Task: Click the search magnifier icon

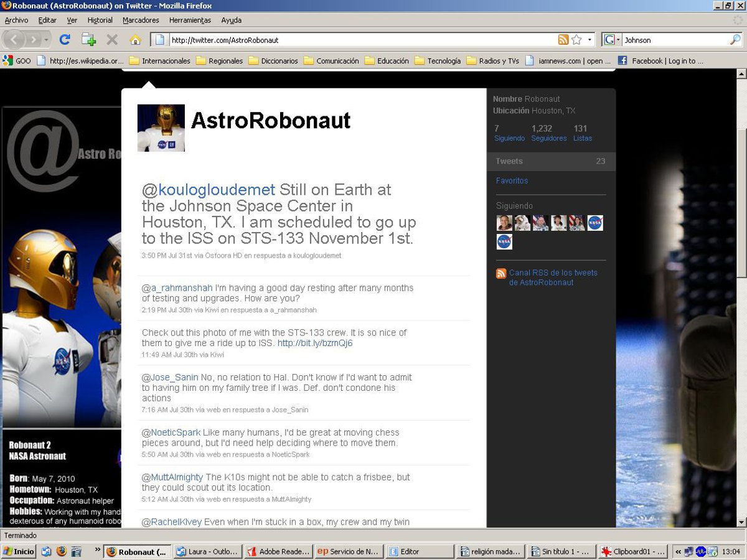Action: (735, 40)
